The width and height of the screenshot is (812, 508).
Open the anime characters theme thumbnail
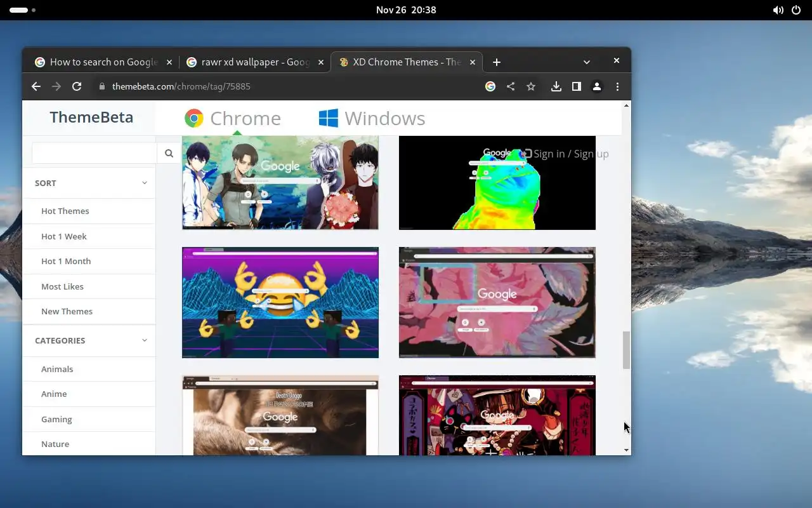(x=280, y=183)
